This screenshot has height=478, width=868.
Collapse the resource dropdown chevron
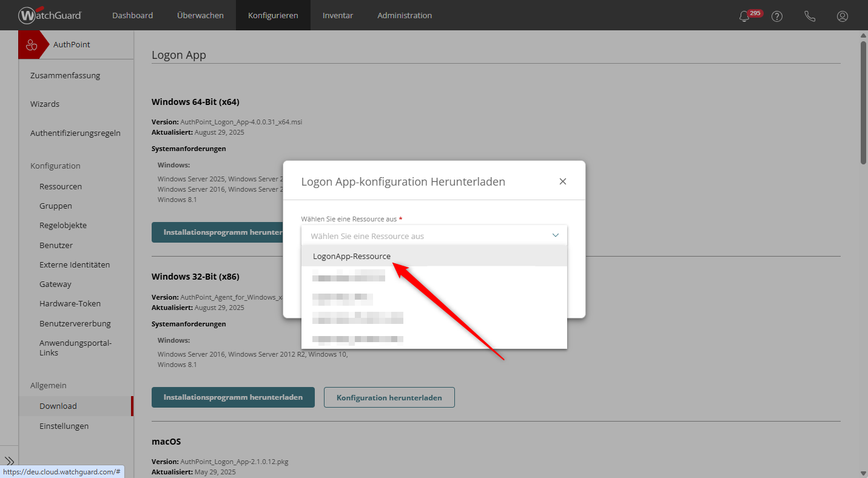pos(555,235)
